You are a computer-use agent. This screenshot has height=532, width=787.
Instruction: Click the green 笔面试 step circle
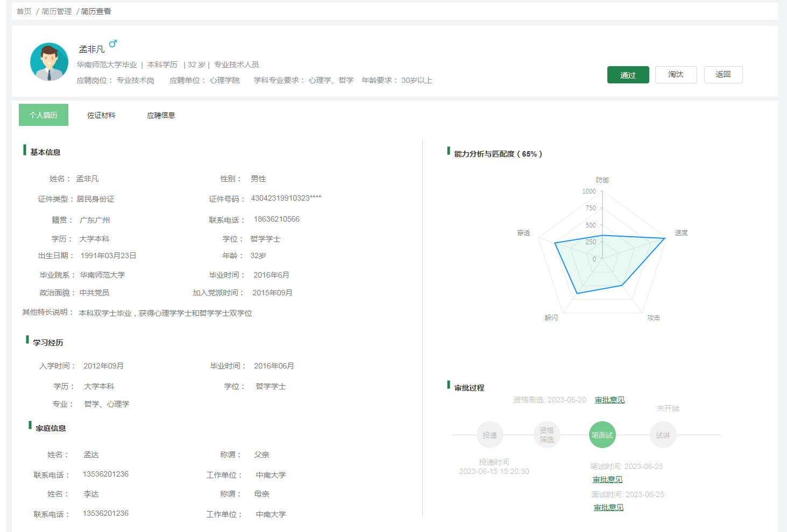(x=602, y=435)
